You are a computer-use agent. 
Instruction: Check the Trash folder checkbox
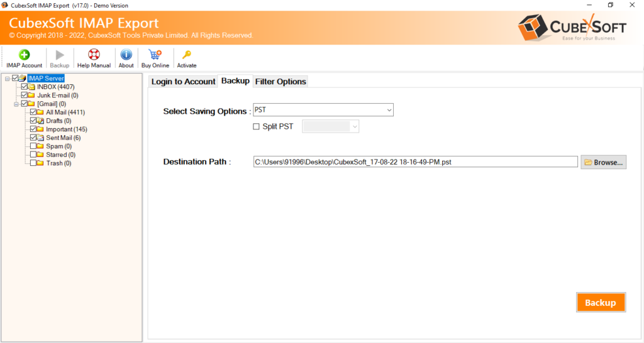(33, 163)
